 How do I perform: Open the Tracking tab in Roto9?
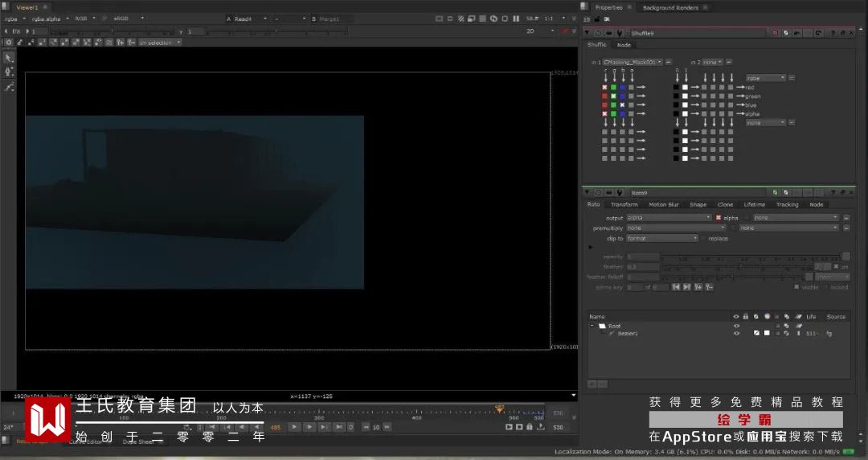[787, 204]
